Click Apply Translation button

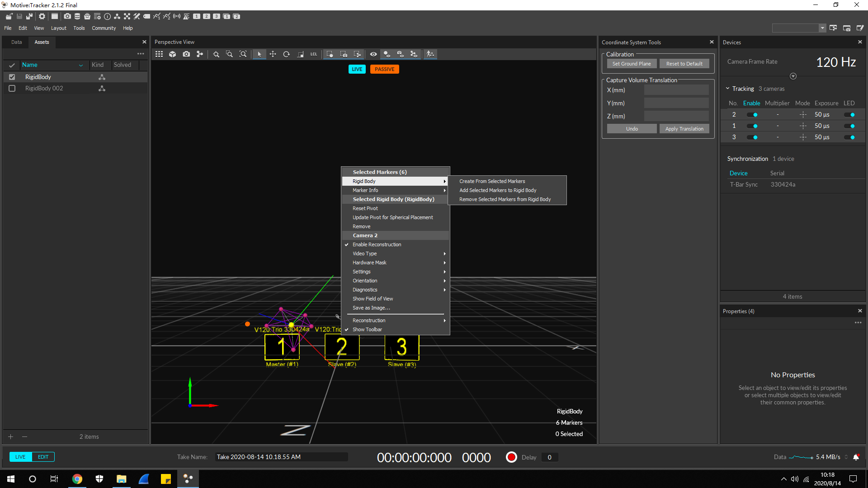[x=684, y=129]
